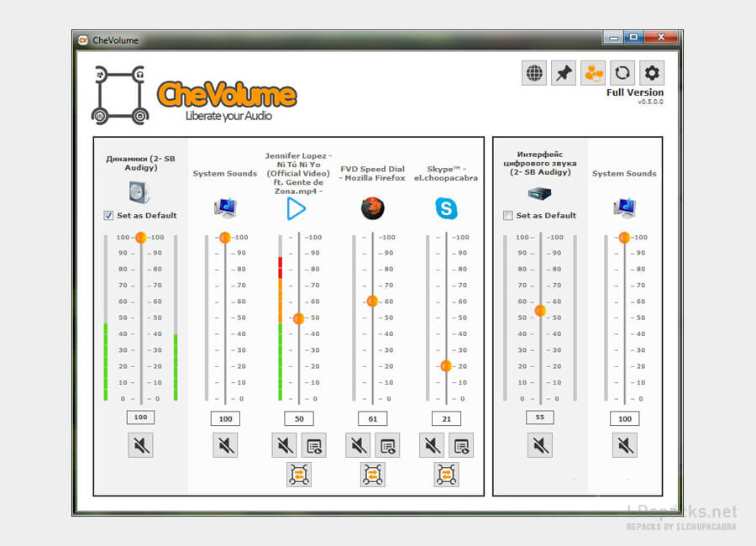Click the globe language icon
This screenshot has height=546, width=756.
click(534, 73)
